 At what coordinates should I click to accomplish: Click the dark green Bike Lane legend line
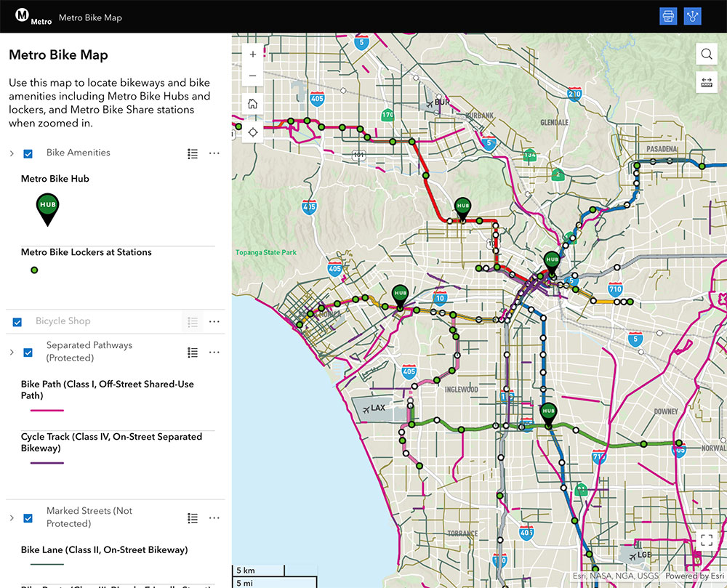(x=47, y=564)
